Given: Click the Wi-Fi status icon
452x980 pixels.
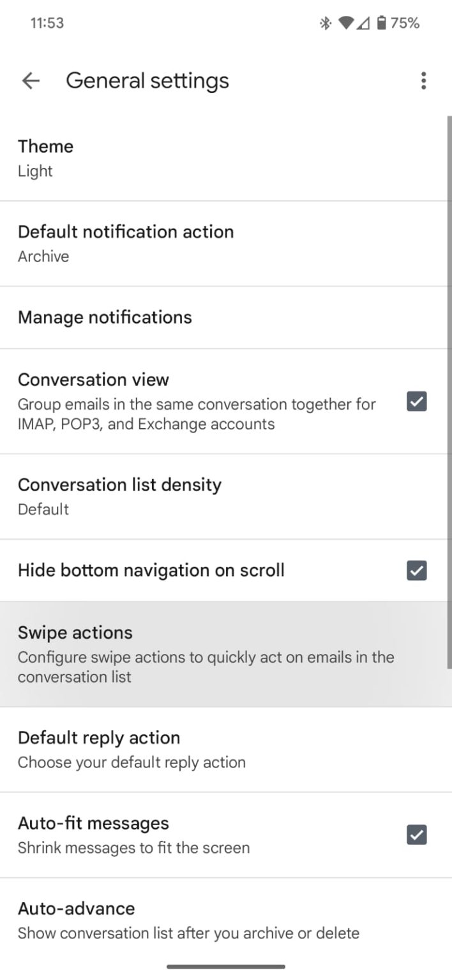Looking at the screenshot, I should [347, 22].
